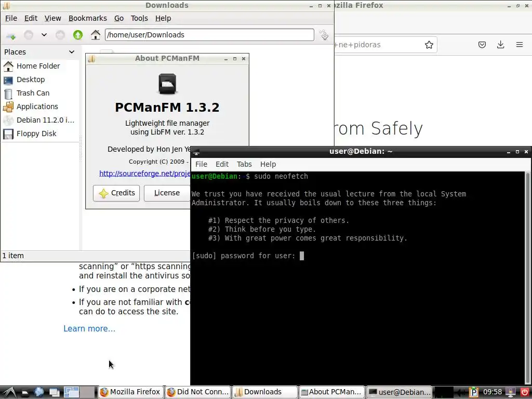The width and height of the screenshot is (532, 399).
Task: Click the terminal window menu icon in titlebar
Action: [x=196, y=152]
